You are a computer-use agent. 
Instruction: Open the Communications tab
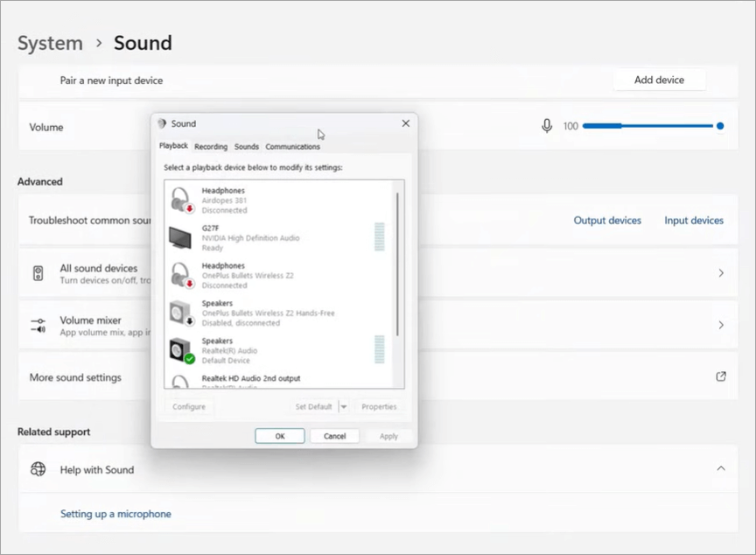coord(293,146)
